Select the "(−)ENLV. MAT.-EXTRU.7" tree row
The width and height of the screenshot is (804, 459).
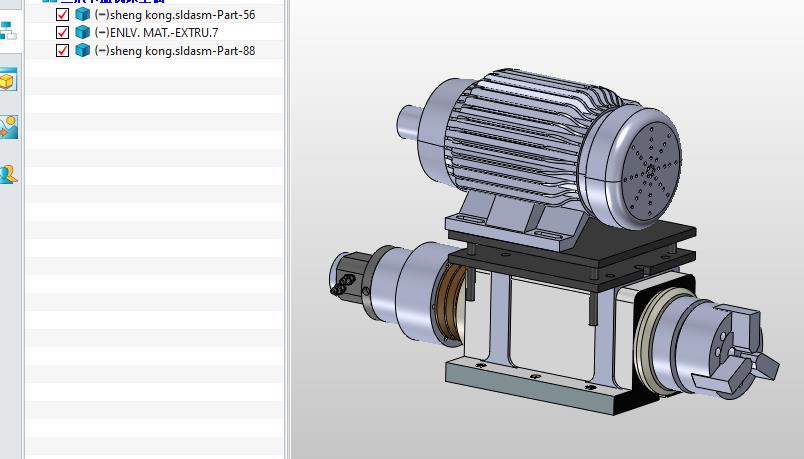(x=155, y=33)
